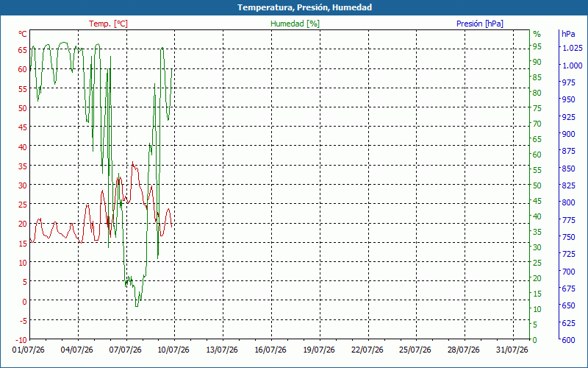
Task: Click the 25/07/26 date axis label
Action: (x=415, y=350)
